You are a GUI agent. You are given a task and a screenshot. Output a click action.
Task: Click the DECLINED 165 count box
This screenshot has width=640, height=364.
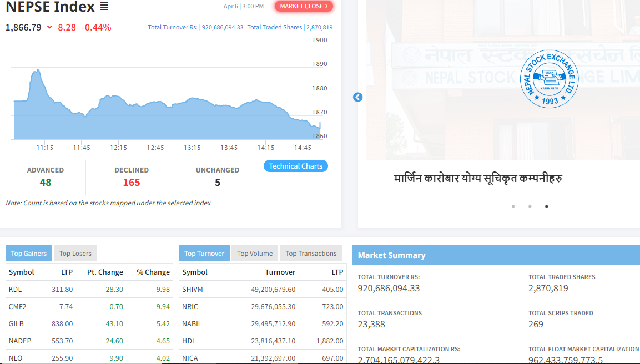(x=132, y=178)
